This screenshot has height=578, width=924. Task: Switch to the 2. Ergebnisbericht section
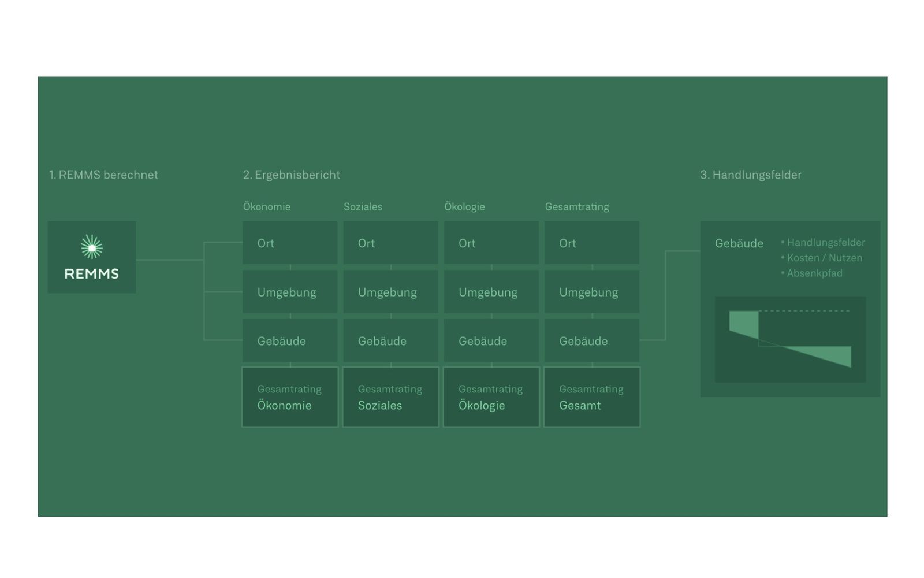[292, 175]
